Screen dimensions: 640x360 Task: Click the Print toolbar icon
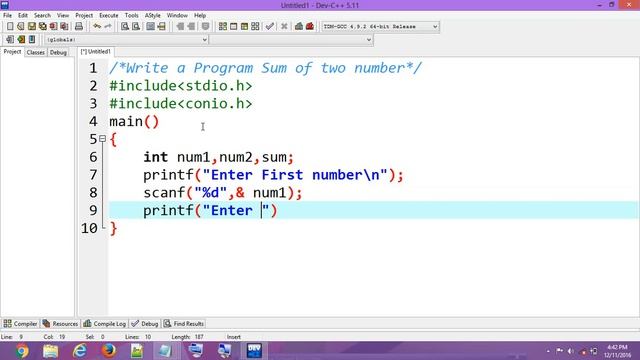(79, 27)
